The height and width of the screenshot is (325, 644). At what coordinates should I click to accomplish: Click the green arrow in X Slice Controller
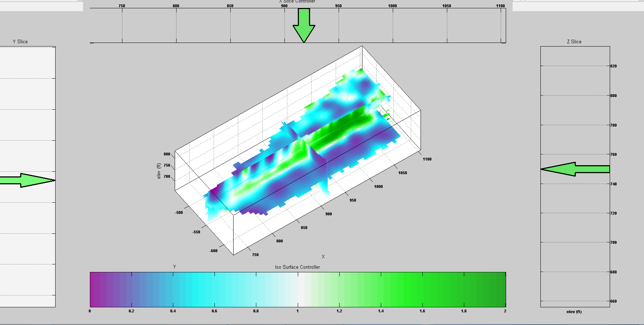pos(304,25)
